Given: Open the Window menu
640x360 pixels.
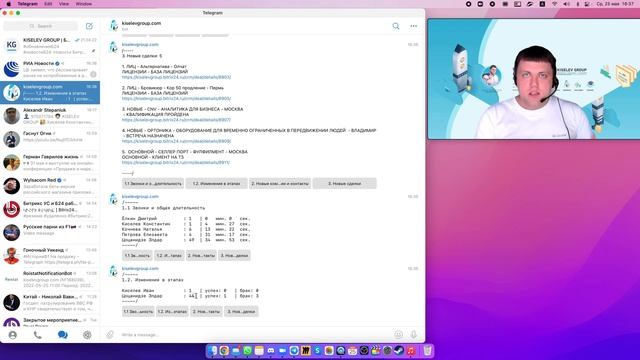Looking at the screenshot, I should pyautogui.click(x=84, y=4).
